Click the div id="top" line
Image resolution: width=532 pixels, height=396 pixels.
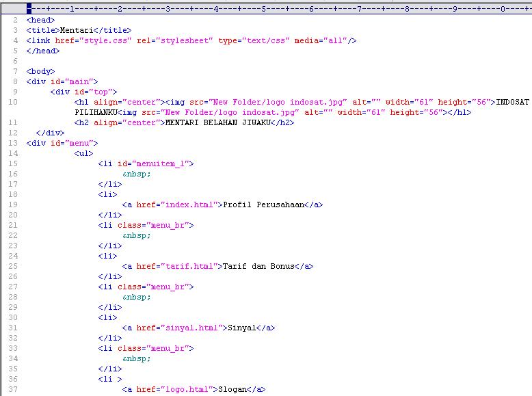84,92
